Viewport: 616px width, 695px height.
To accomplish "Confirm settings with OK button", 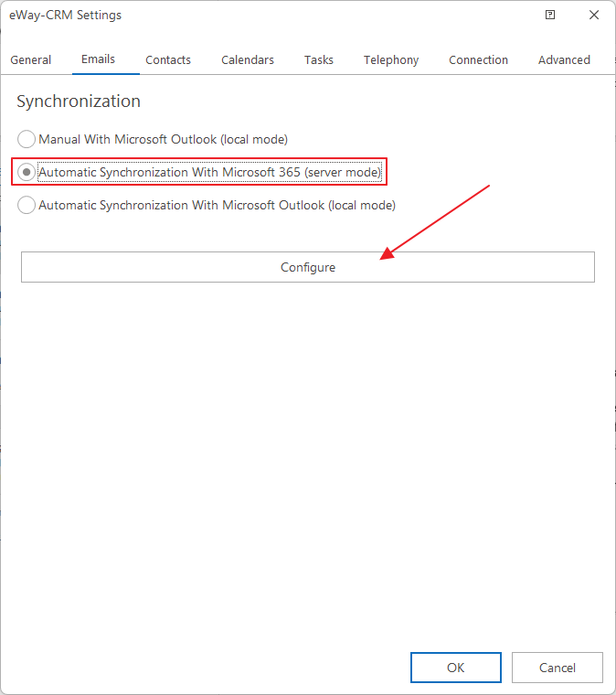I will 456,668.
